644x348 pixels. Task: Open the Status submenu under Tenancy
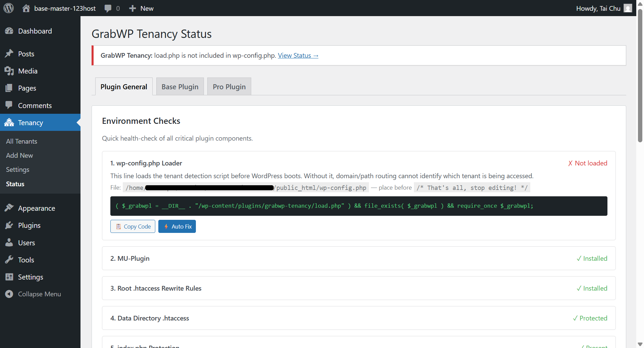pos(15,184)
